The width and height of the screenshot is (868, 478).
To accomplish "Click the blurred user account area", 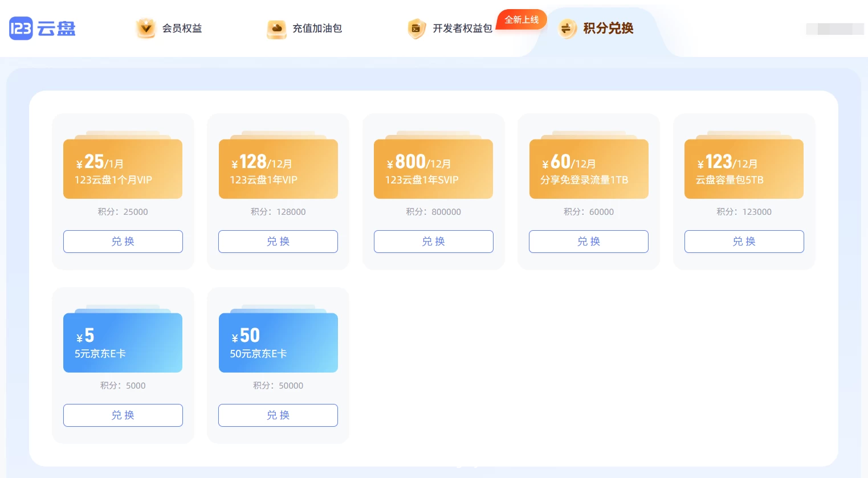I will point(835,28).
